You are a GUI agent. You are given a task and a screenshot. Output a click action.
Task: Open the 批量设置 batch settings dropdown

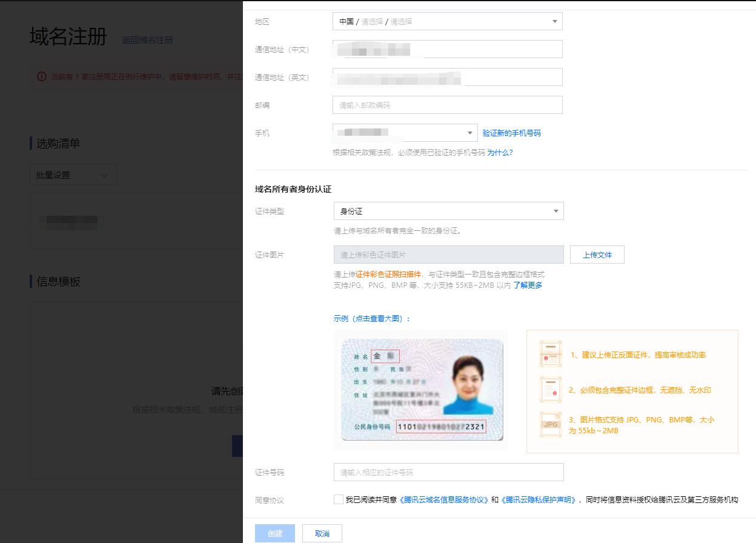pyautogui.click(x=73, y=175)
